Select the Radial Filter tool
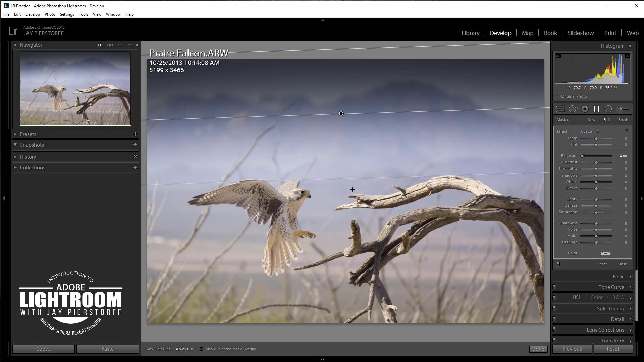Viewport: 644px width, 362px height. 608,109
